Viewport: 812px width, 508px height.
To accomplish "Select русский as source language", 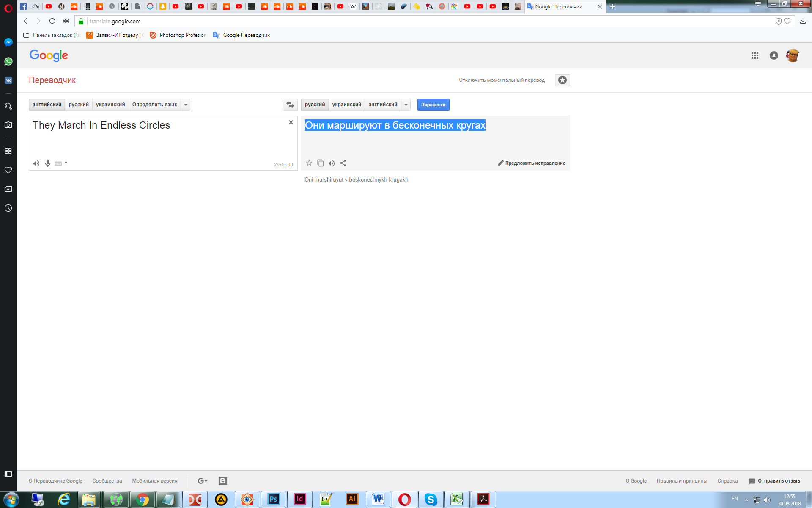I will 79,105.
